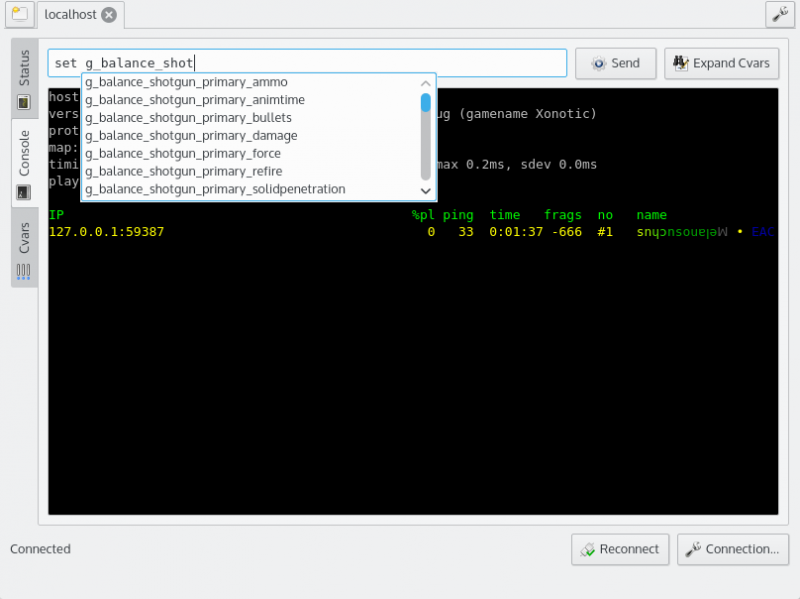The width and height of the screenshot is (800, 599).
Task: Click the name column header
Action: coord(652,215)
